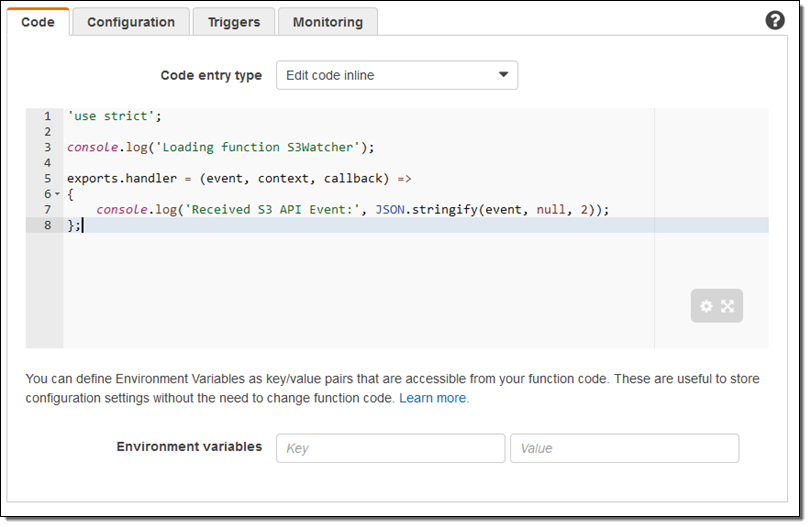
Task: Collapse the code fold arrow on line 6
Action: click(57, 194)
